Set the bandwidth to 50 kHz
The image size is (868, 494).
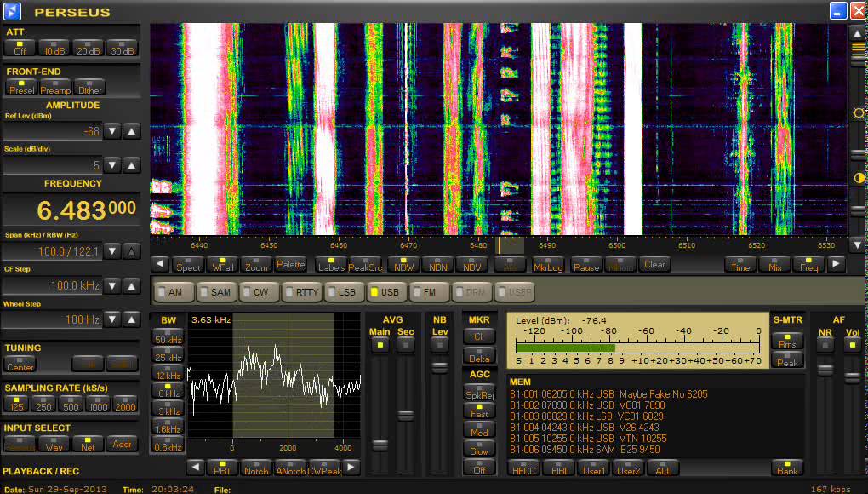point(168,336)
